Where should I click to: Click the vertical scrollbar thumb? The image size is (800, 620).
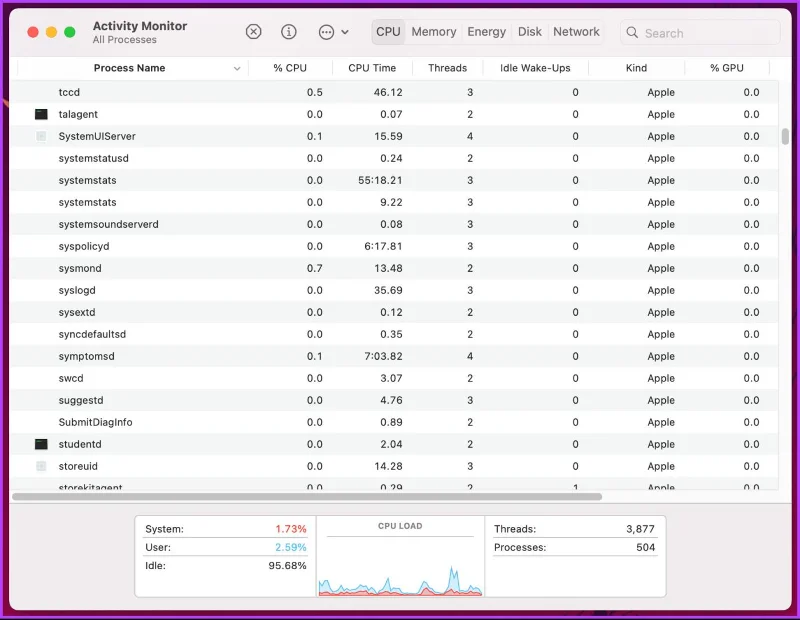coord(785,137)
